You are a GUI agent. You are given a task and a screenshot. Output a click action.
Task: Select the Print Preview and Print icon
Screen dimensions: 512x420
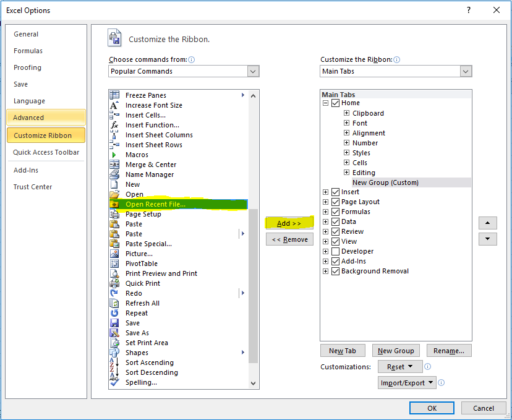tap(114, 273)
